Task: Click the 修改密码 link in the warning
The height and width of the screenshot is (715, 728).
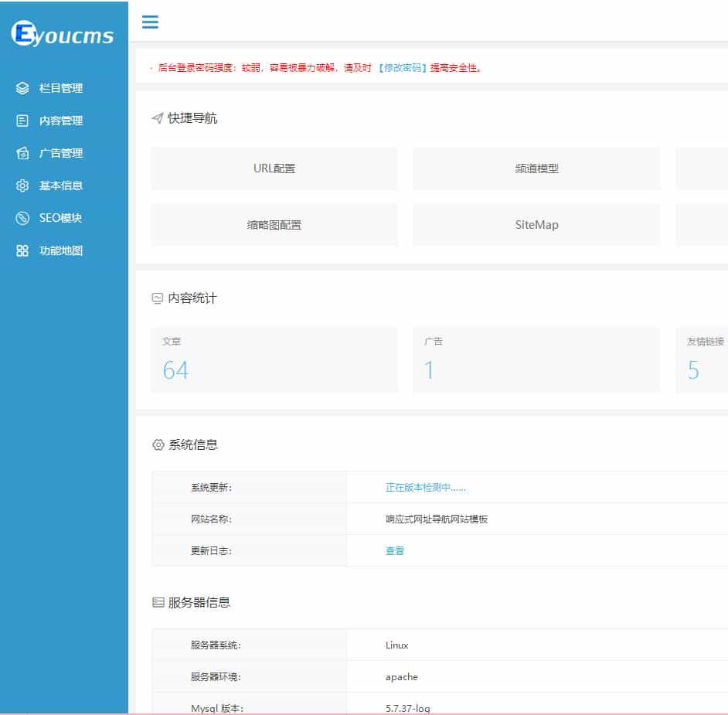Action: [x=403, y=68]
